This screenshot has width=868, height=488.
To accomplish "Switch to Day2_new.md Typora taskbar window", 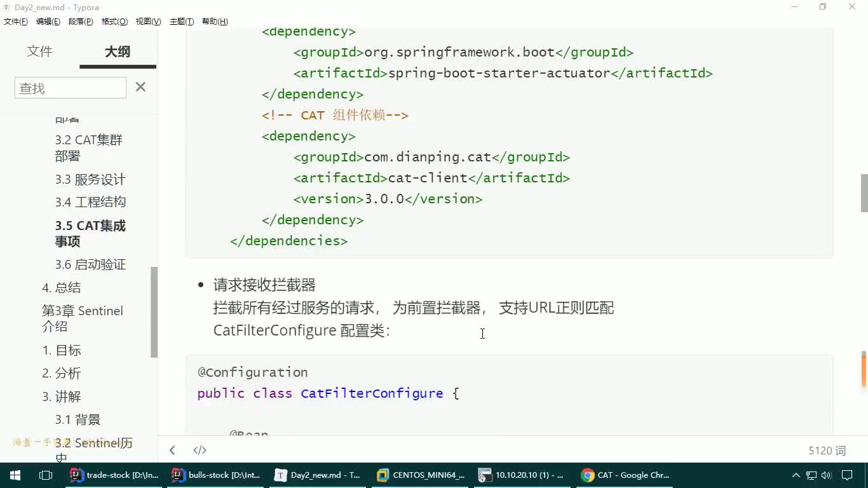I will point(319,475).
